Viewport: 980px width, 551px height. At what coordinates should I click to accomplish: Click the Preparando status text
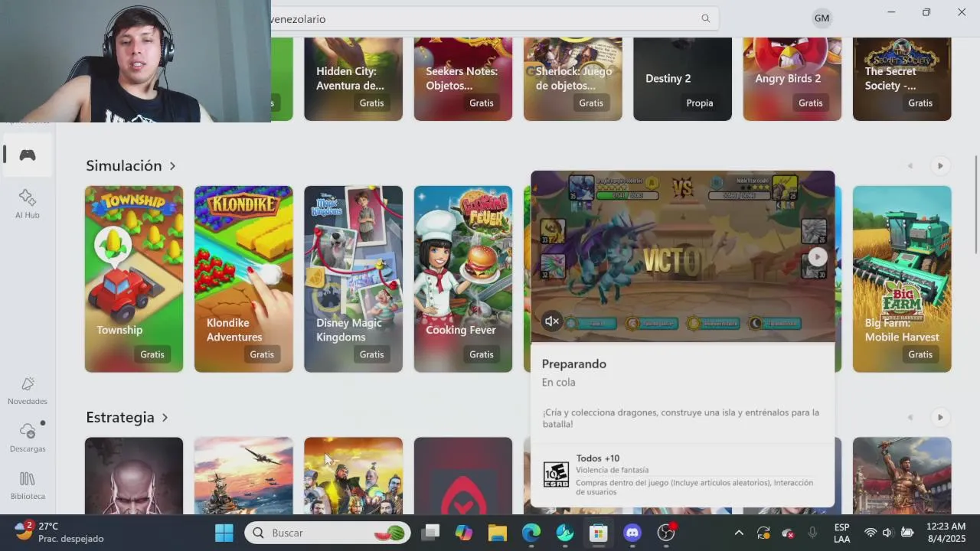pos(574,364)
